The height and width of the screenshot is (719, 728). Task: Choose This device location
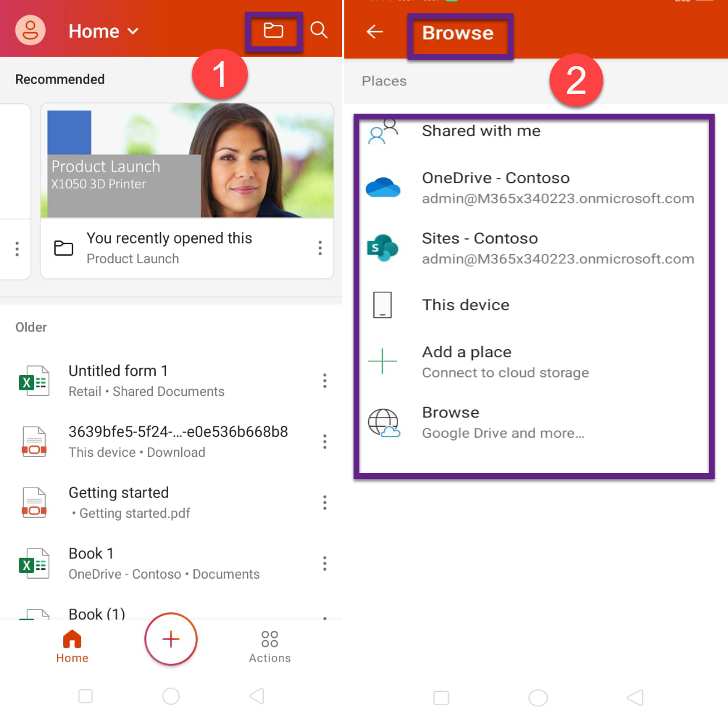(465, 305)
